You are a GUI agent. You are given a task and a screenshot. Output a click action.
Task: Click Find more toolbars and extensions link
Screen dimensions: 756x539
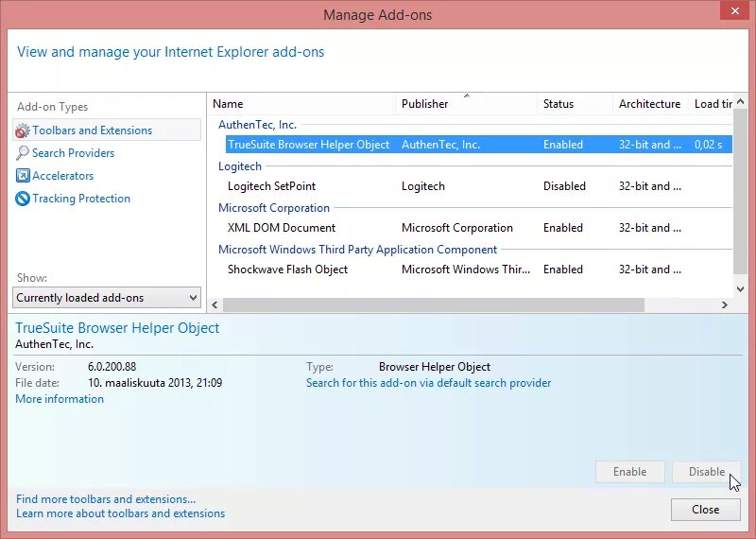coord(106,499)
